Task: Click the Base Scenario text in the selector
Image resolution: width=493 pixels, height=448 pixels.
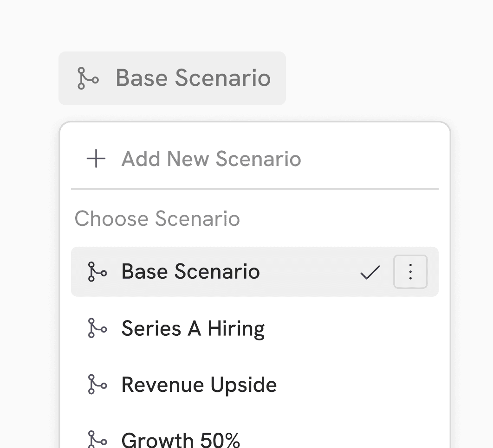Action: tap(193, 78)
